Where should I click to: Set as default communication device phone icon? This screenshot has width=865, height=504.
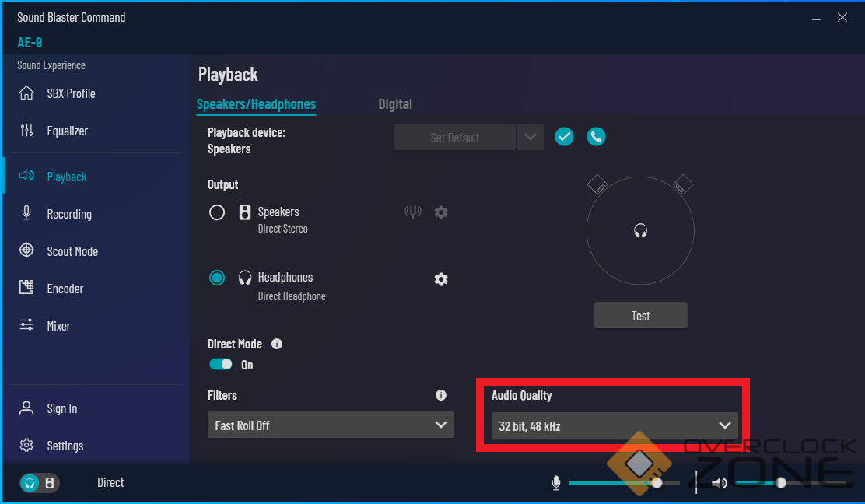point(596,137)
